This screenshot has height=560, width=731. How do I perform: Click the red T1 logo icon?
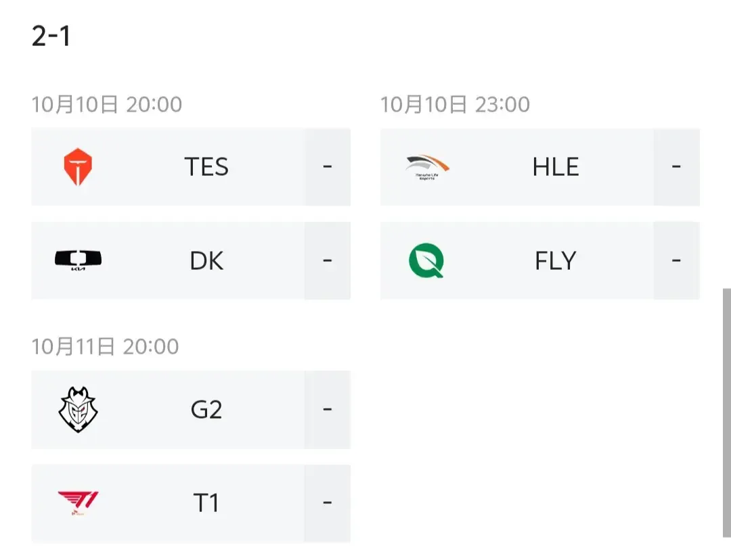pos(78,503)
